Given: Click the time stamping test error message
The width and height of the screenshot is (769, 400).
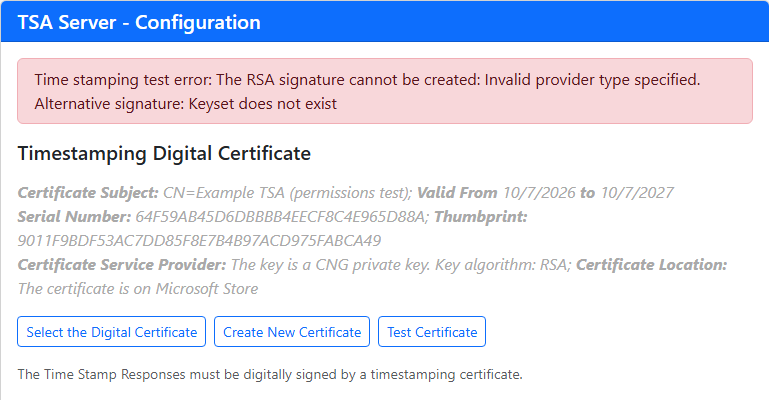Looking at the screenshot, I should click(367, 79).
